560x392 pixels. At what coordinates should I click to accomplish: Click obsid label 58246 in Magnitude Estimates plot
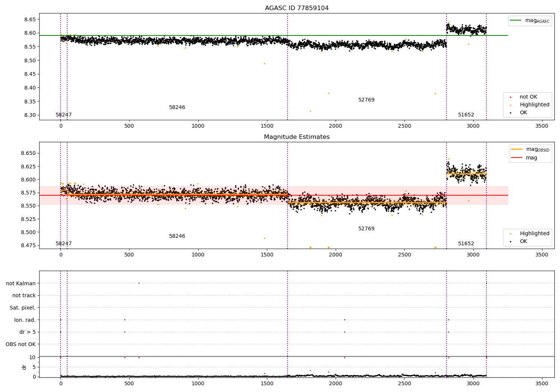177,236
